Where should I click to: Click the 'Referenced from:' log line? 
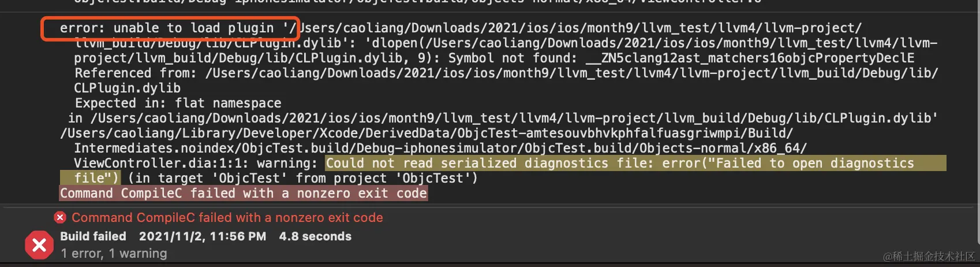click(506, 73)
